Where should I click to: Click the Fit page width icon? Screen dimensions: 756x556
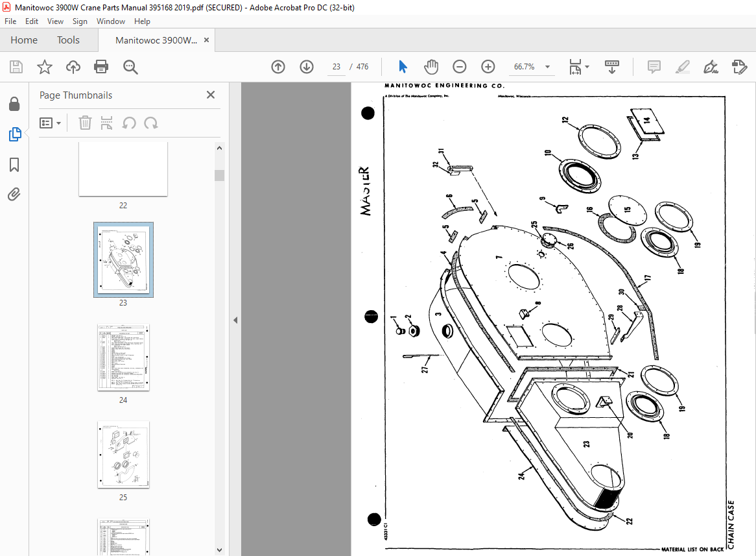click(575, 67)
